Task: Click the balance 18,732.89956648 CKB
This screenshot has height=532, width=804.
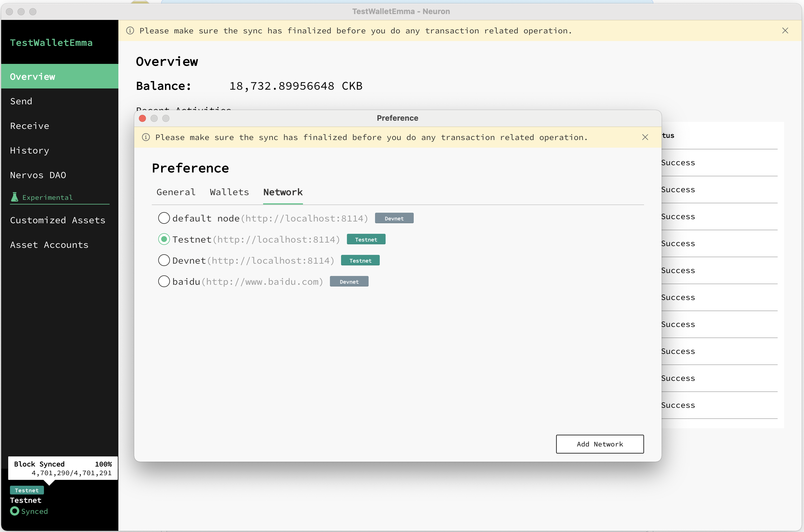Action: click(x=296, y=86)
